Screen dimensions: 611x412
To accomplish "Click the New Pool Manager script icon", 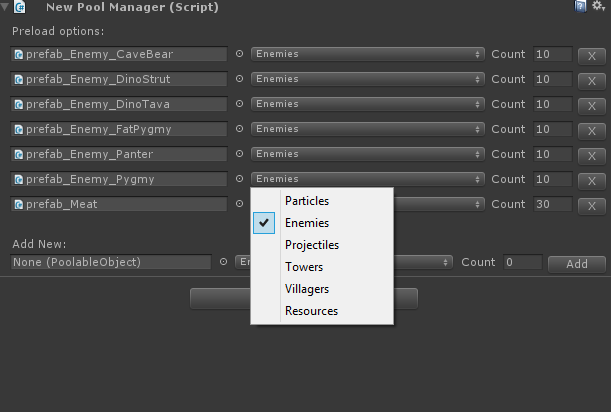I will 21,7.
